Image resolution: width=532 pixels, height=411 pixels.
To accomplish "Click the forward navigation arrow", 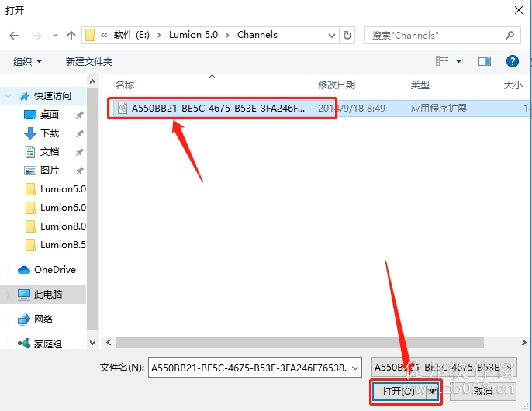I will pyautogui.click(x=37, y=36).
